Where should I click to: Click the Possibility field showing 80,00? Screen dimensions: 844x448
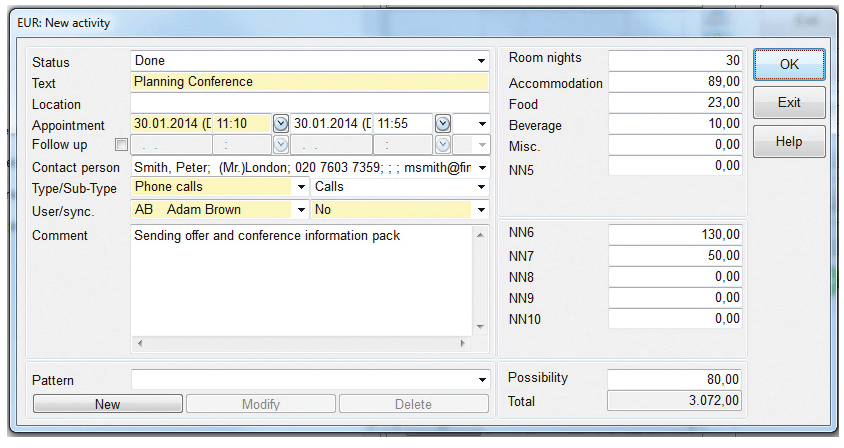(675, 380)
